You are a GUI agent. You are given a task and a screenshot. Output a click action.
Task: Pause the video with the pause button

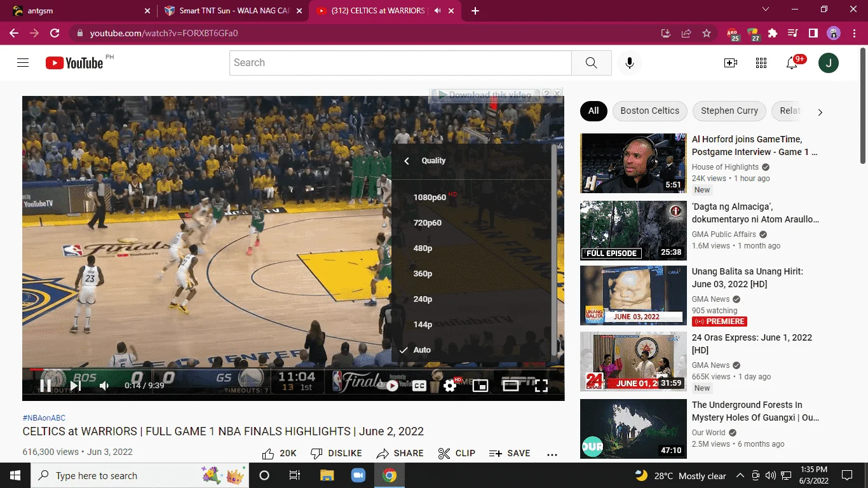[x=46, y=385]
